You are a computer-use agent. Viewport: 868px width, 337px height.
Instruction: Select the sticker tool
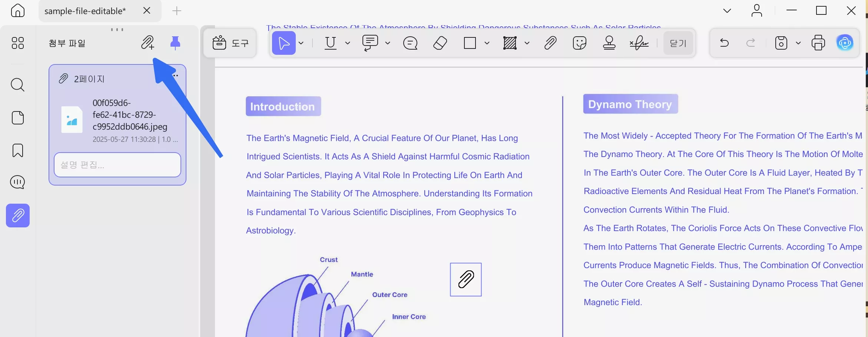tap(579, 43)
